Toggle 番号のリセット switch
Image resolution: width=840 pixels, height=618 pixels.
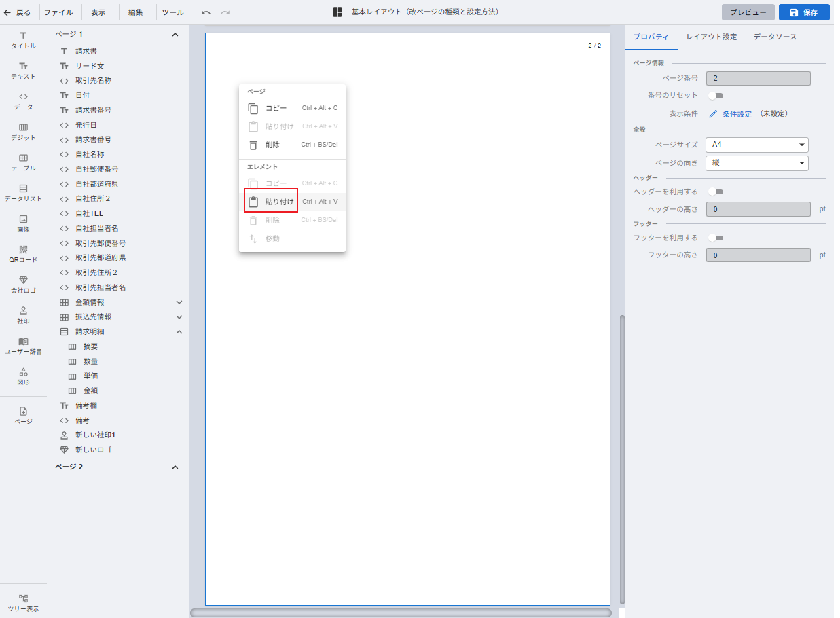716,96
